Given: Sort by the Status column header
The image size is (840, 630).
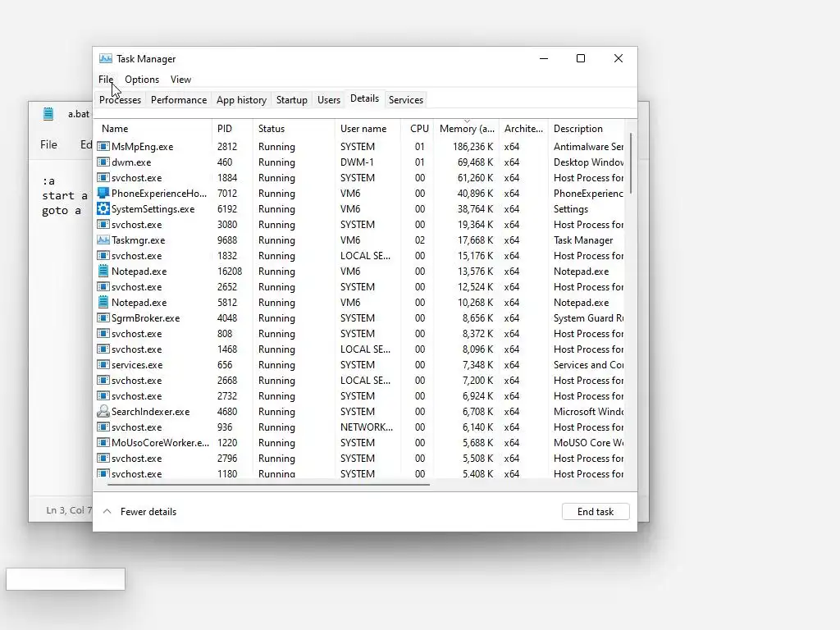Looking at the screenshot, I should pyautogui.click(x=294, y=129).
